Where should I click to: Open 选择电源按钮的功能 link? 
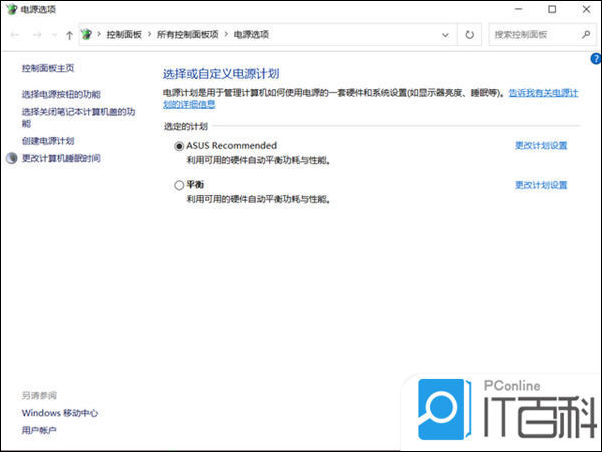(x=61, y=94)
